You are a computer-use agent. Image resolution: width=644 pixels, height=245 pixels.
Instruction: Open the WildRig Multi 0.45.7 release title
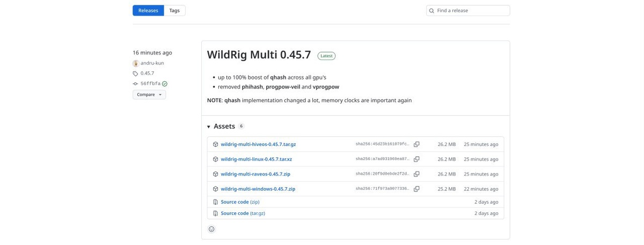click(259, 55)
